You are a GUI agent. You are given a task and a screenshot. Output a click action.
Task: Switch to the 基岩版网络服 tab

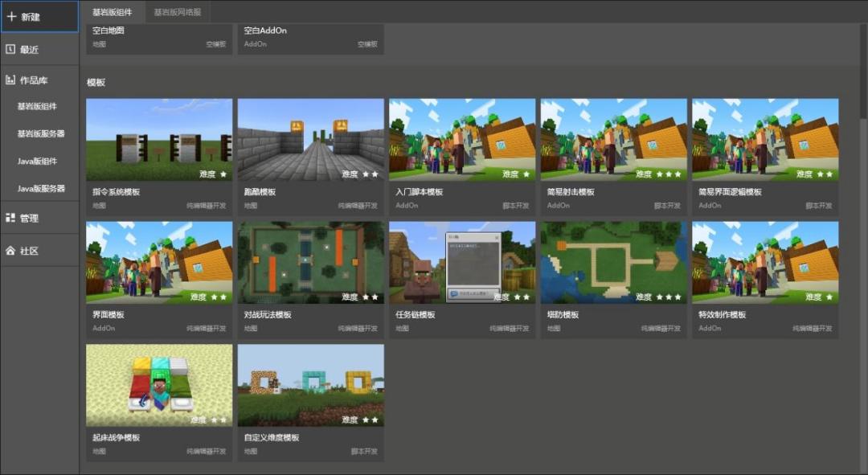(178, 11)
